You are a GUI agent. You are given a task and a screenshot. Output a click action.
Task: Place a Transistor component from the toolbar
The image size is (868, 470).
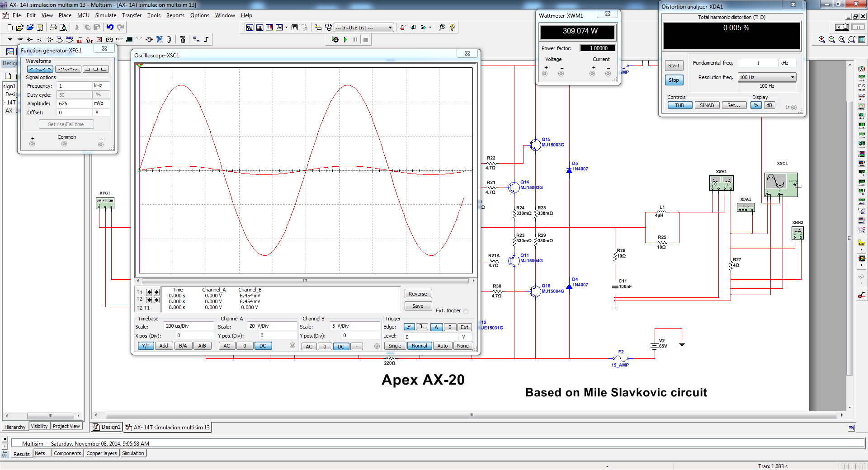pyautogui.click(x=40, y=39)
